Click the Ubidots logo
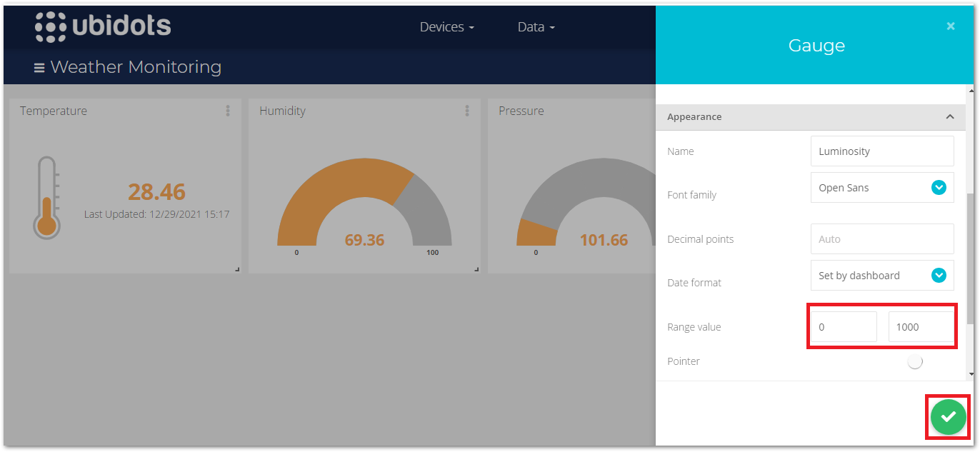The width and height of the screenshot is (980, 452). (x=103, y=26)
